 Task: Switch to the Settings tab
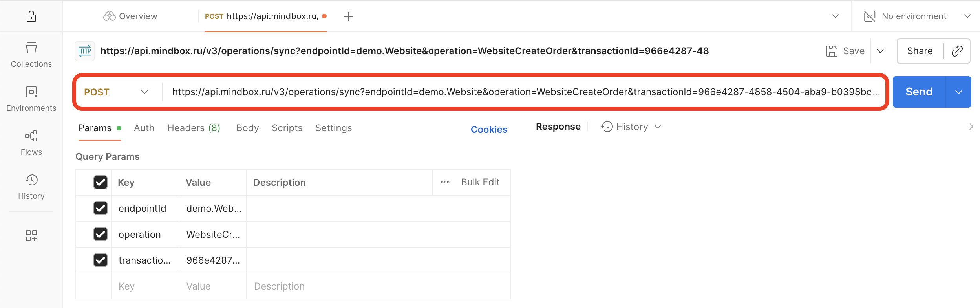[x=333, y=128]
